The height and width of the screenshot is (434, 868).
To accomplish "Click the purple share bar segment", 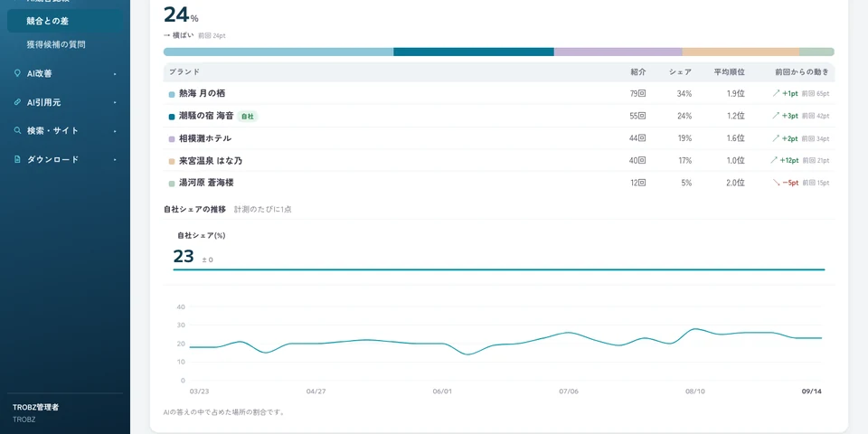I will point(618,52).
